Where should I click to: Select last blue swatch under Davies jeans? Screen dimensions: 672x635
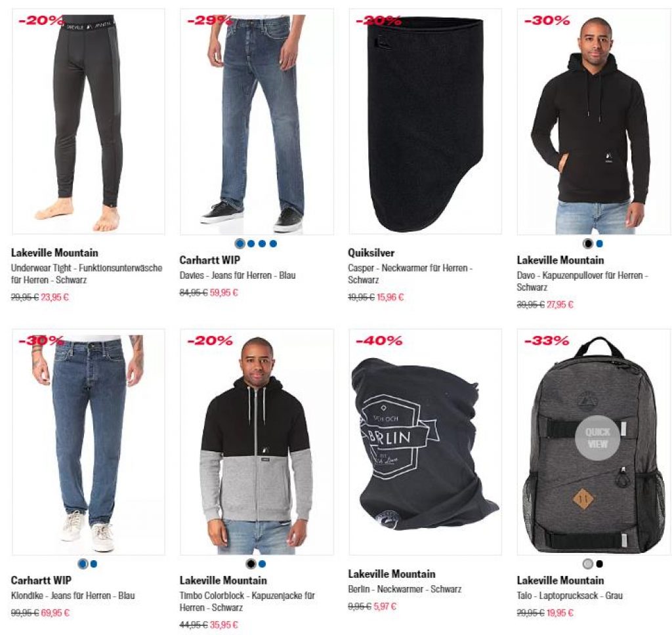click(273, 244)
